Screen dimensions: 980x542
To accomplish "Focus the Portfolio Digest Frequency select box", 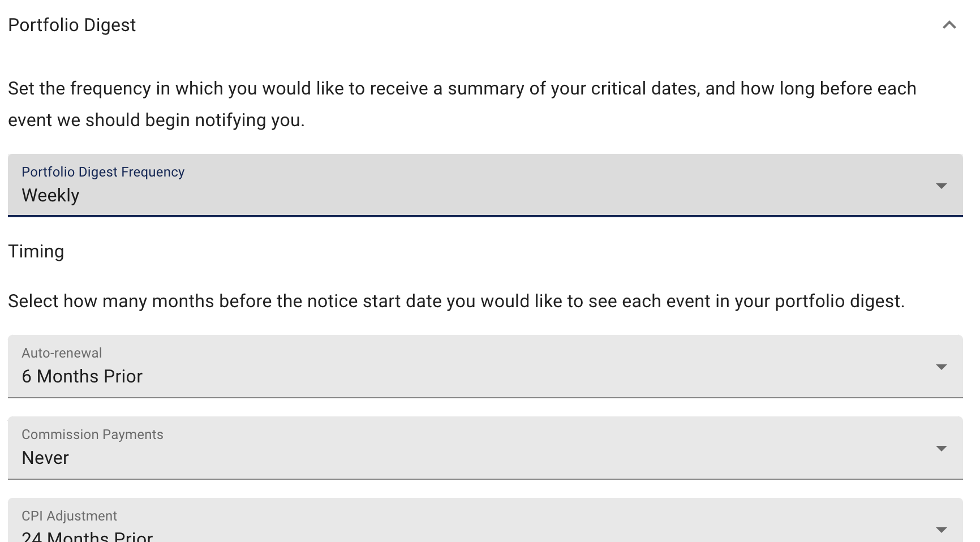I will tap(485, 186).
